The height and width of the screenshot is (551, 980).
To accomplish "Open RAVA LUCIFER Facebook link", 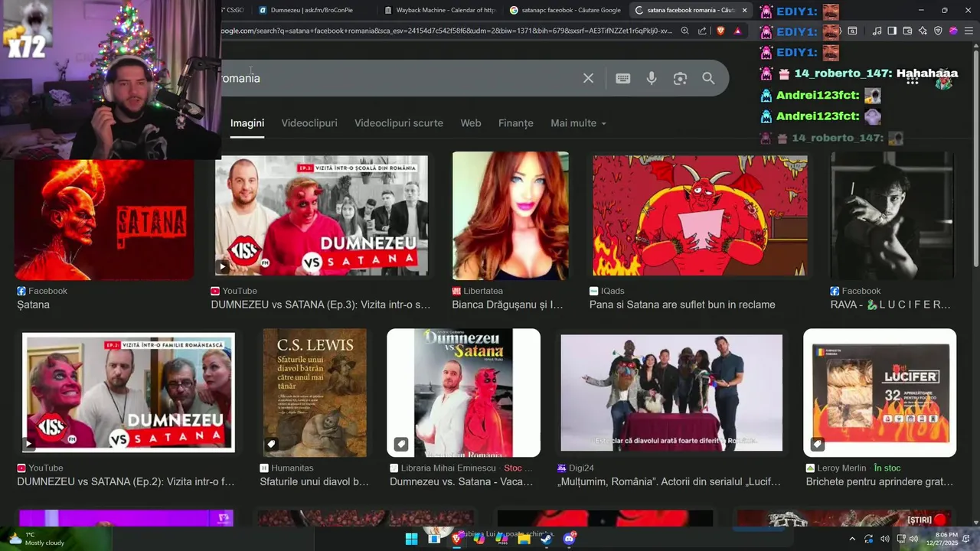I will [x=890, y=305].
